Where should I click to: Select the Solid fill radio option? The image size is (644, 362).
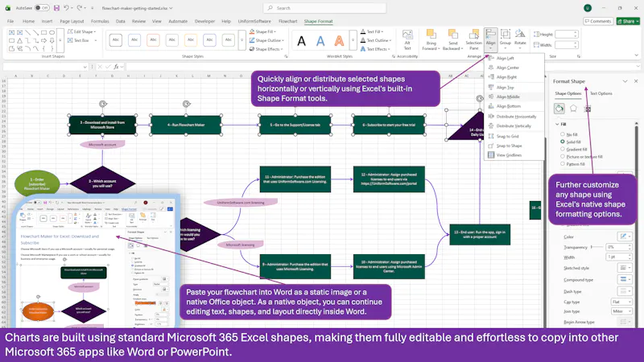[562, 142]
